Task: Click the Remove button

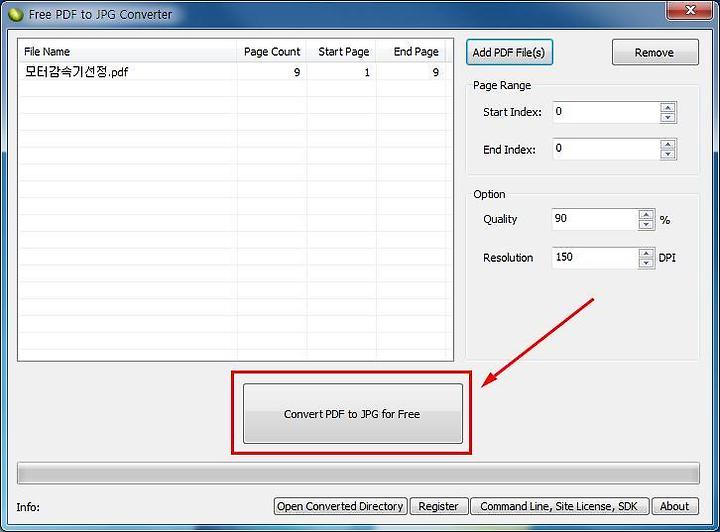Action: [655, 52]
